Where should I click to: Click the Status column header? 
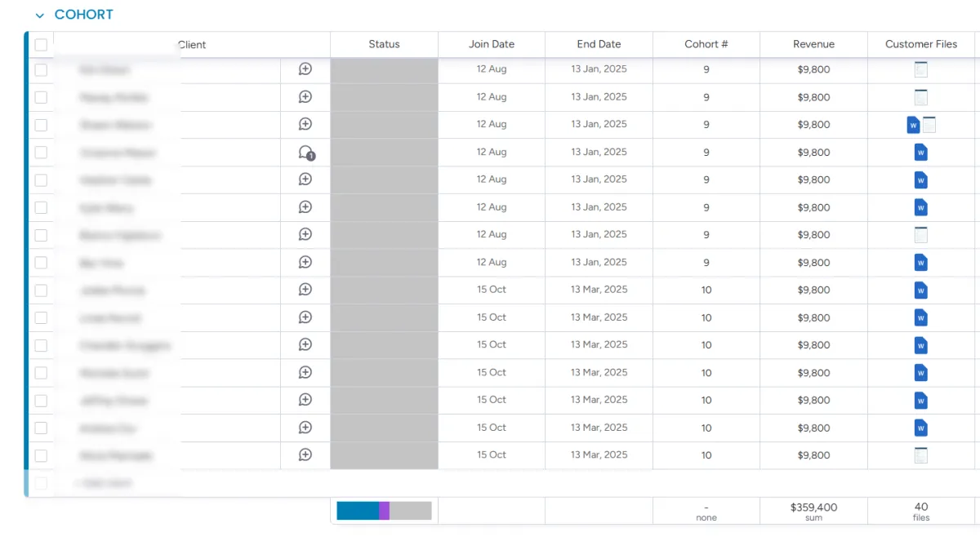pyautogui.click(x=384, y=45)
